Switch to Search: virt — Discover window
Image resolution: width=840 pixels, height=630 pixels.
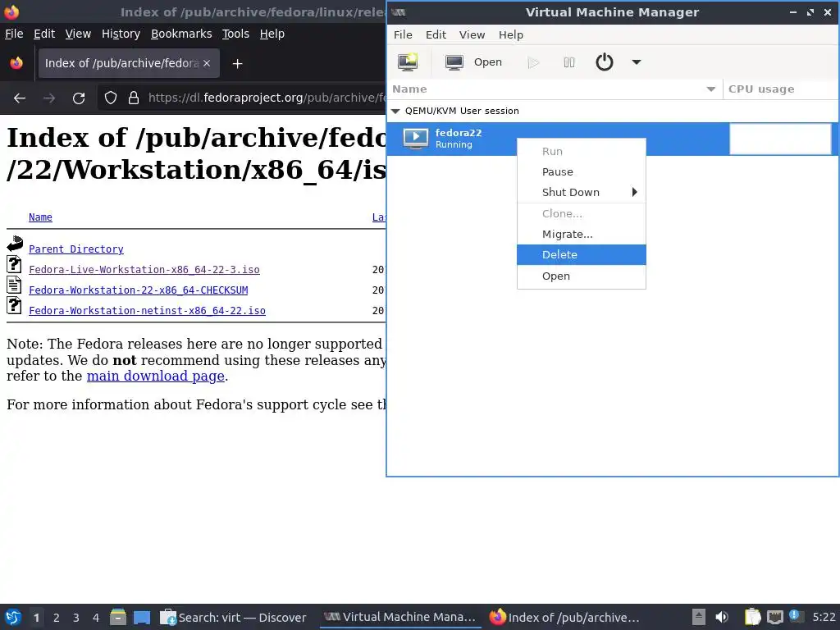click(234, 618)
